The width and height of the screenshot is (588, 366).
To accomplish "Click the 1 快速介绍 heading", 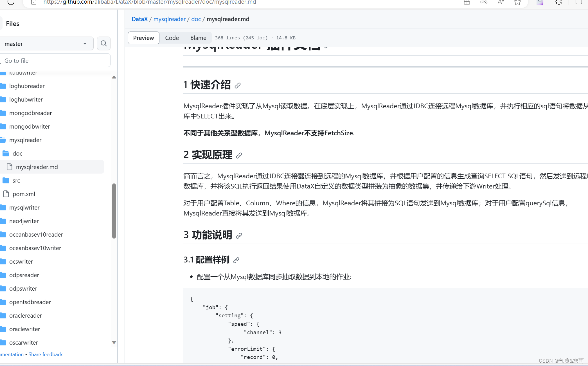I will tap(207, 85).
